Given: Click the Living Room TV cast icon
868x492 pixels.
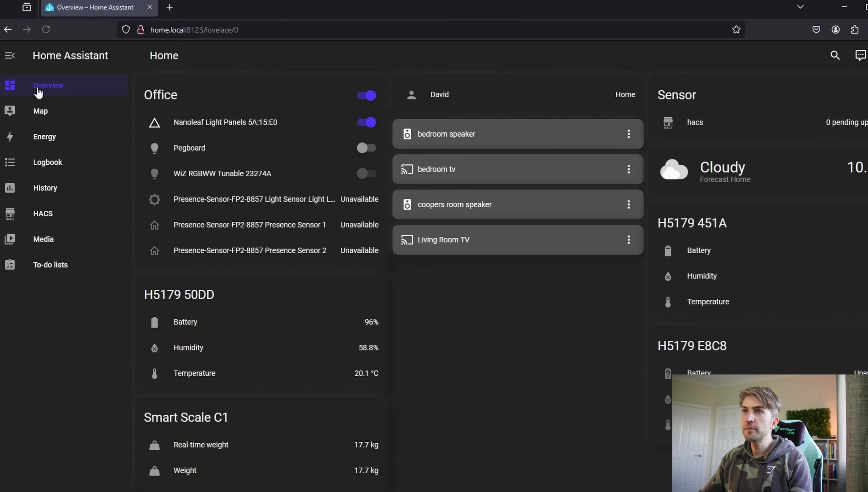Looking at the screenshot, I should pos(407,240).
